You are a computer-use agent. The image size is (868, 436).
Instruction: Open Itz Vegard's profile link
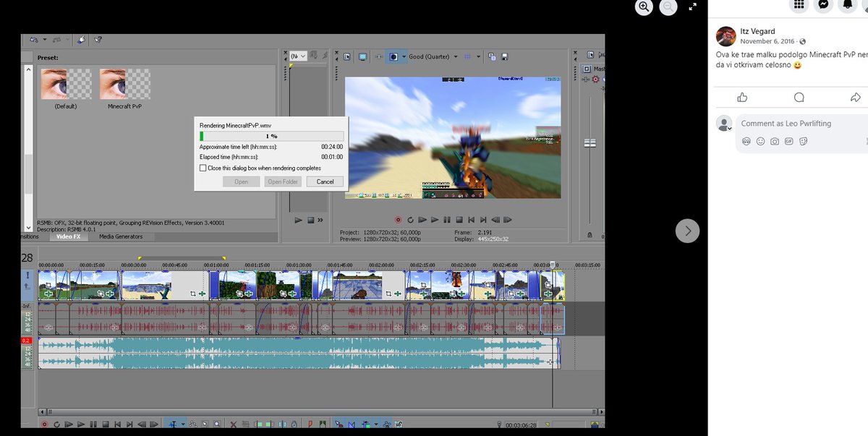point(757,31)
